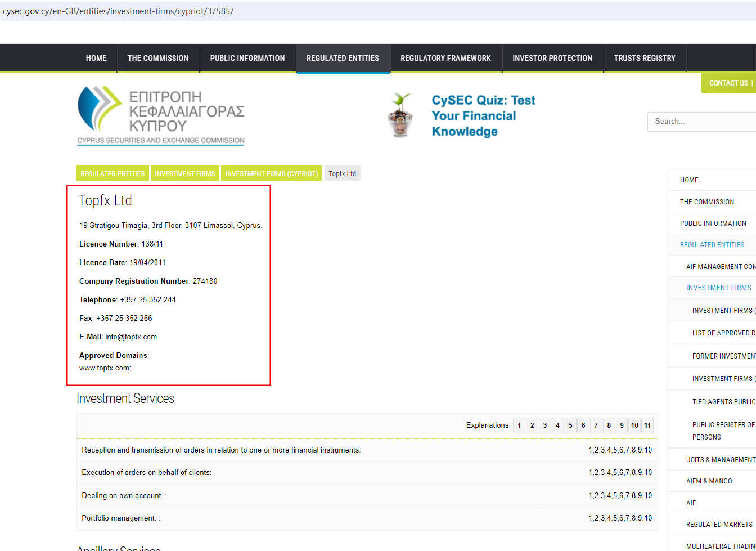Select REGULATED ENTITIES in the right sidebar

pos(712,245)
